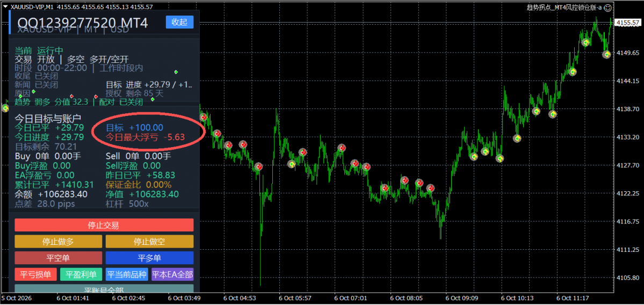Click the blue 目标 +100.00 text
The height and width of the screenshot is (305, 644).
point(135,128)
